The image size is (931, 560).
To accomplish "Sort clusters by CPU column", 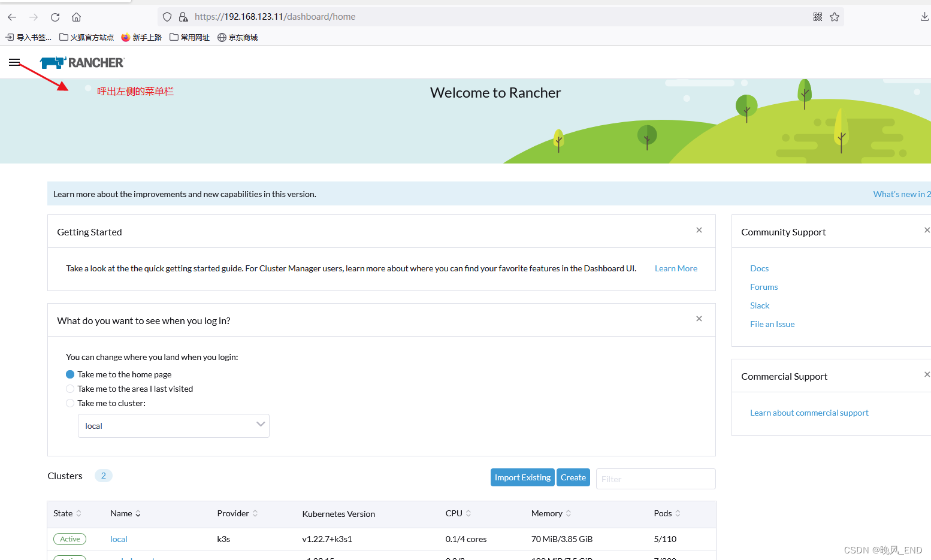I will [x=458, y=513].
